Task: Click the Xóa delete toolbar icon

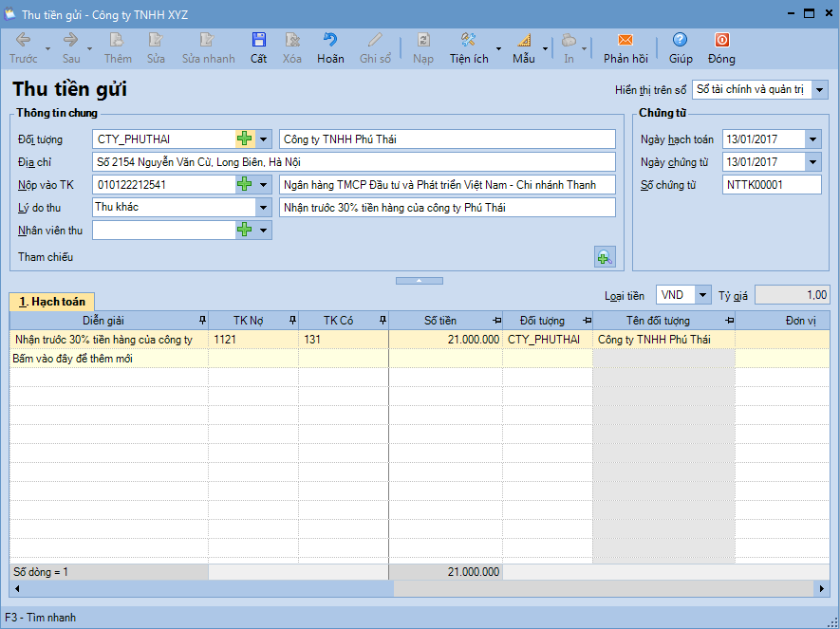Action: 292,48
